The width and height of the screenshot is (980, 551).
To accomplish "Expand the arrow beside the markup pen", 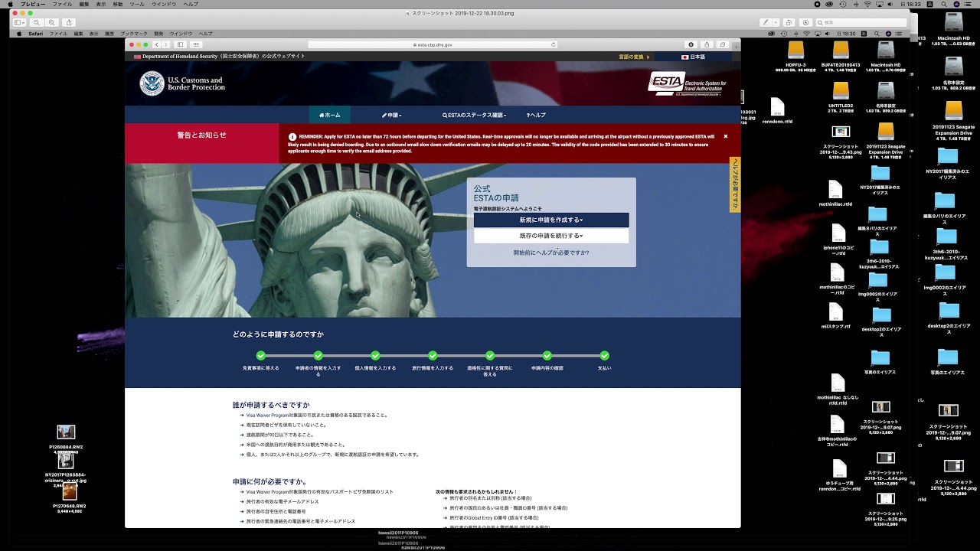I will pos(776,23).
